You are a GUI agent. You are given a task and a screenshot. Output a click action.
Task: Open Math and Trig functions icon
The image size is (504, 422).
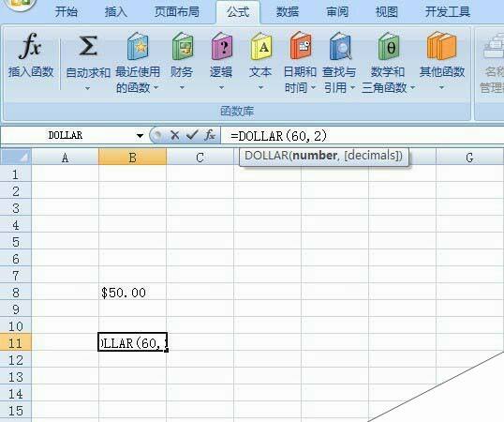click(x=388, y=46)
